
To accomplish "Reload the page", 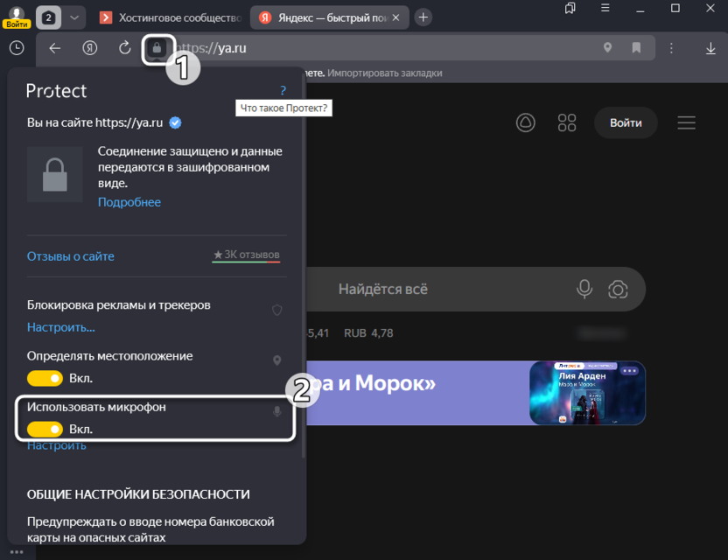I will click(124, 48).
